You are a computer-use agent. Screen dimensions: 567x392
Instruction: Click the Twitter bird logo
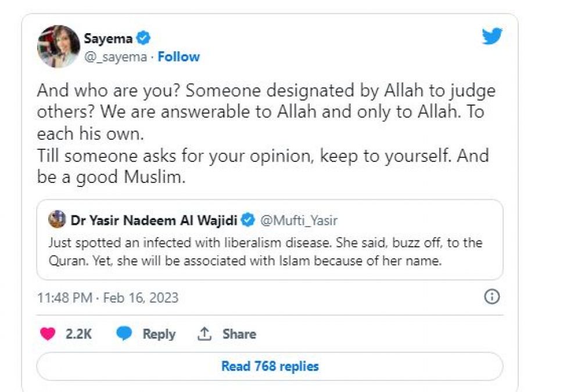point(491,36)
